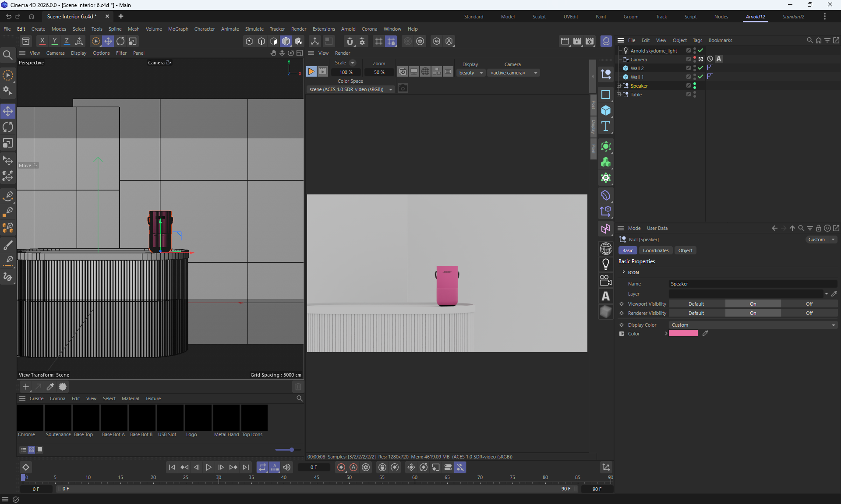Open the MoGraph menu

coord(178,29)
